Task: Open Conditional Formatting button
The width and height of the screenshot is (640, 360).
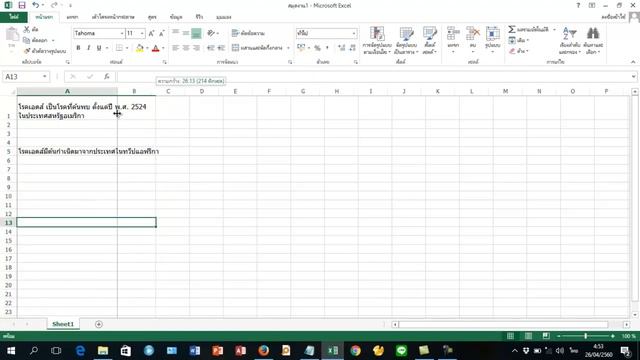Action: click(x=377, y=40)
